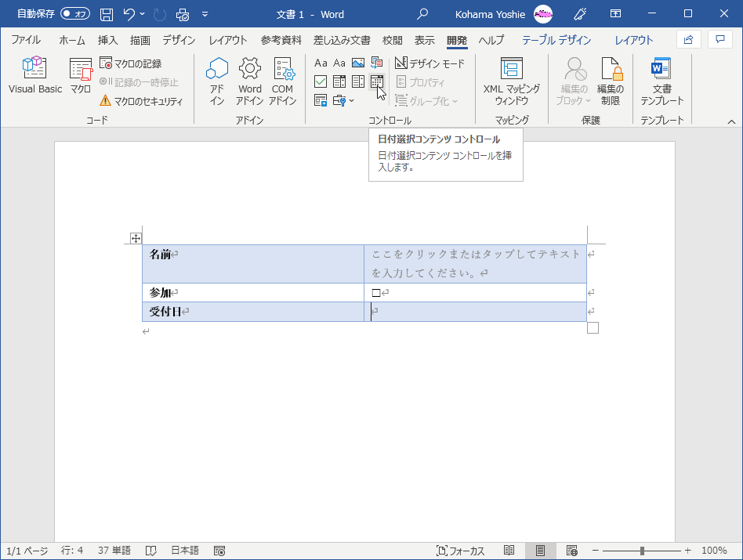Image resolution: width=743 pixels, height=560 pixels.
Task: Insert Picture content control
Action: pos(358,63)
